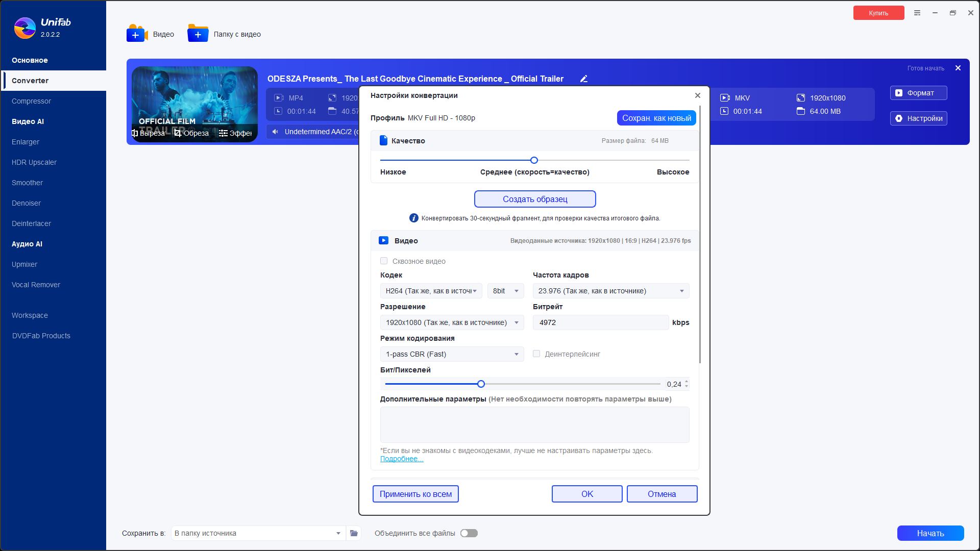Click the add video folder icon
This screenshot has width=980, height=551.
pos(198,34)
